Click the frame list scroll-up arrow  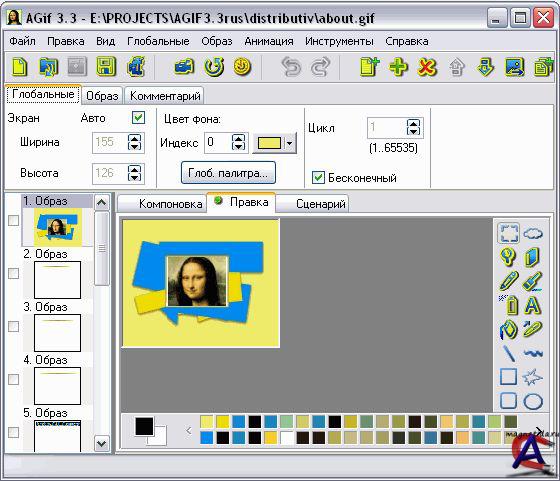point(101,202)
